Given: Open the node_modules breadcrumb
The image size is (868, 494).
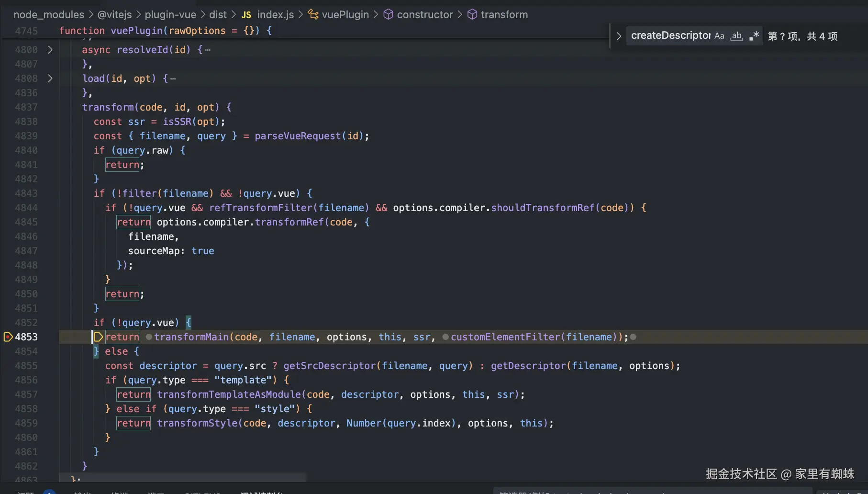Looking at the screenshot, I should pos(49,15).
